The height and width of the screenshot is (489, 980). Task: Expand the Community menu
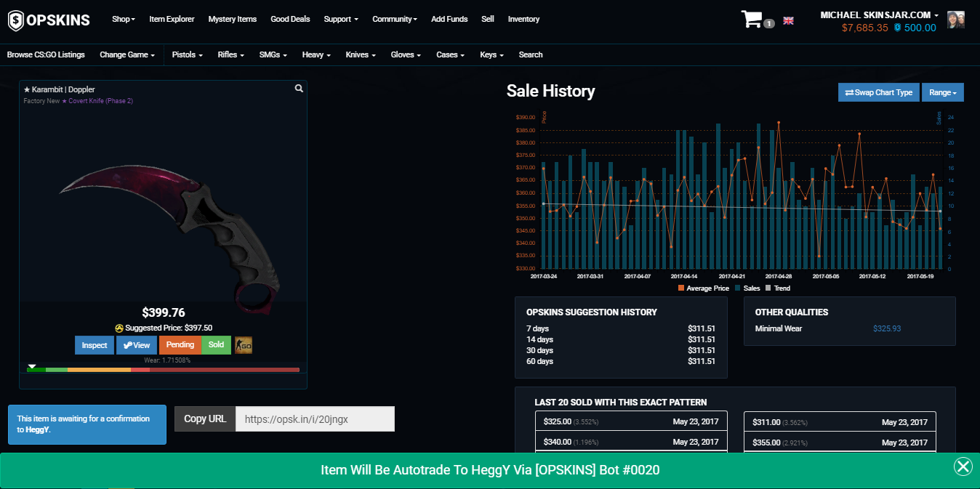pos(395,20)
